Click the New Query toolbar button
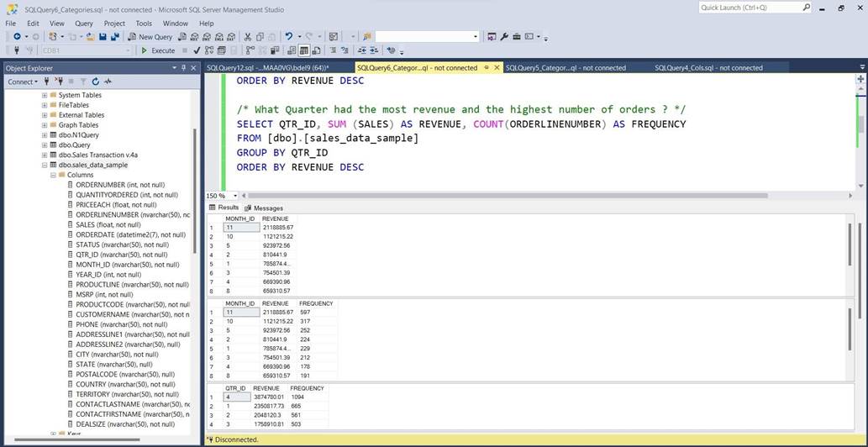This screenshot has width=868, height=447. (150, 37)
